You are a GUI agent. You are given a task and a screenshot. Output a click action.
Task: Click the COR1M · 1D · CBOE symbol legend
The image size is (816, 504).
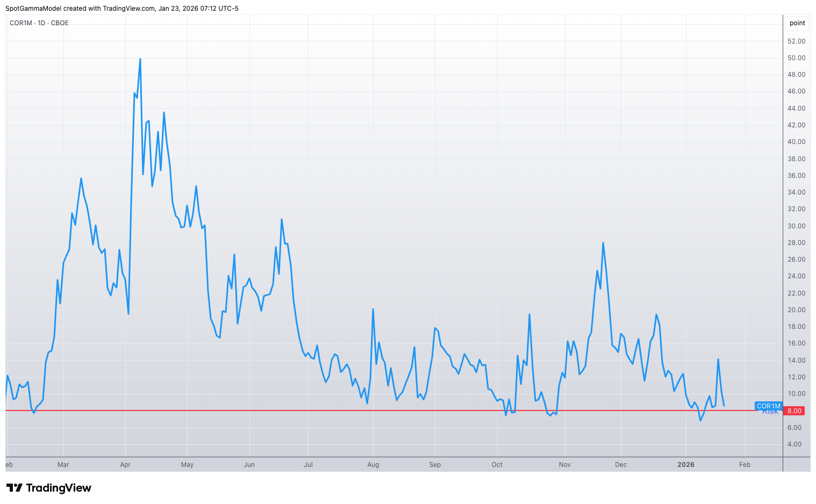pos(39,23)
